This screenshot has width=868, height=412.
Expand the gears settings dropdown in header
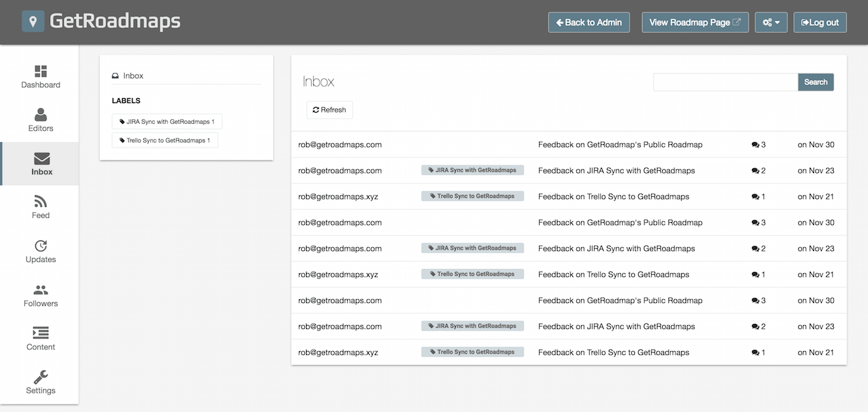pyautogui.click(x=771, y=22)
